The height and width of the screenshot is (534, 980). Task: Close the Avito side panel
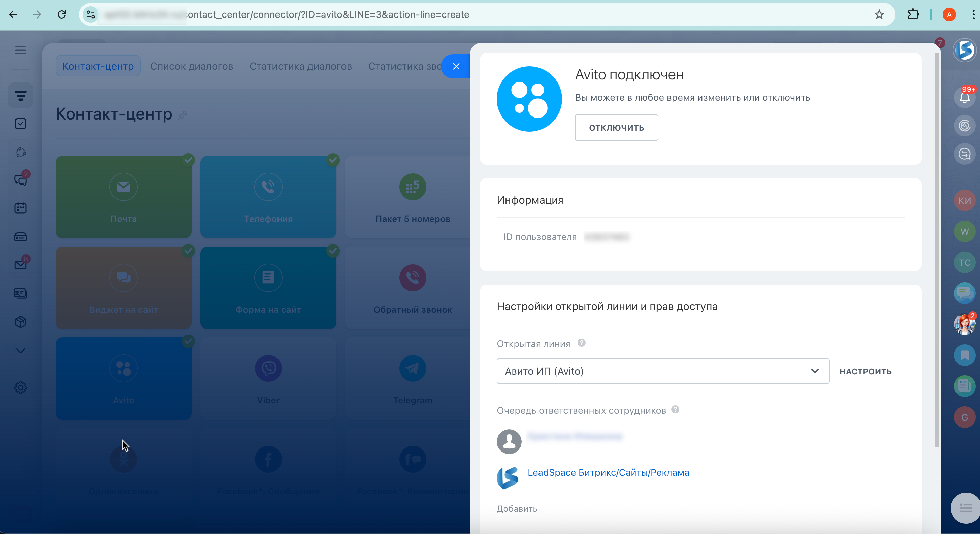pos(456,67)
